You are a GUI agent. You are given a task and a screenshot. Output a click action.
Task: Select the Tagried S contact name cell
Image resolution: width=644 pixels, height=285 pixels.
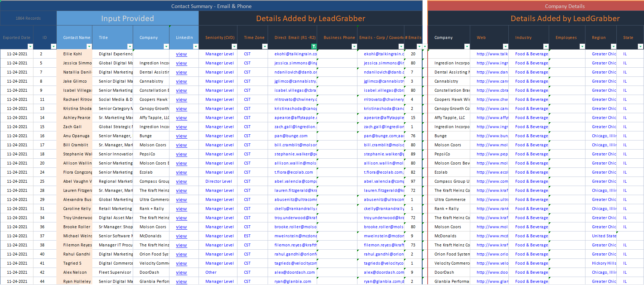coord(75,263)
